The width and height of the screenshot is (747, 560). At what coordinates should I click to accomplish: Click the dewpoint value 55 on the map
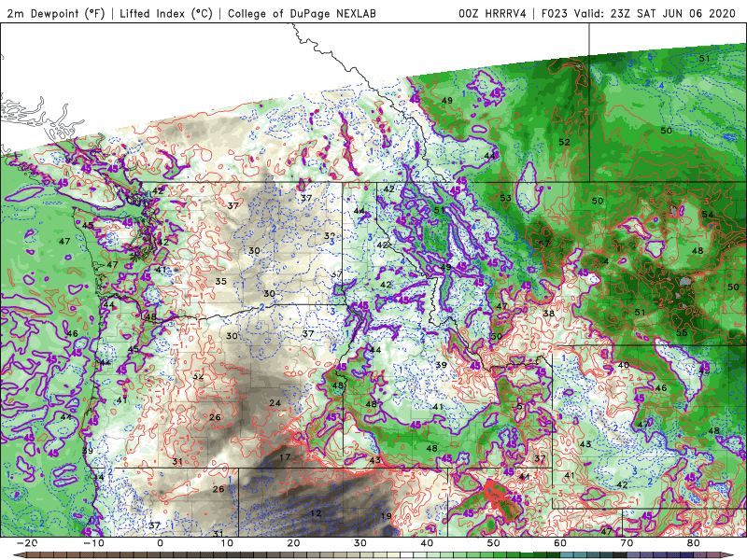click(x=682, y=333)
